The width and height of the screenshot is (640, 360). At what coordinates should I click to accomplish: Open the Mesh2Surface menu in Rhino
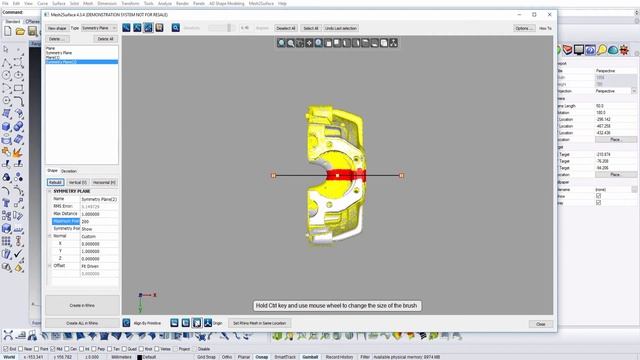tap(261, 3)
